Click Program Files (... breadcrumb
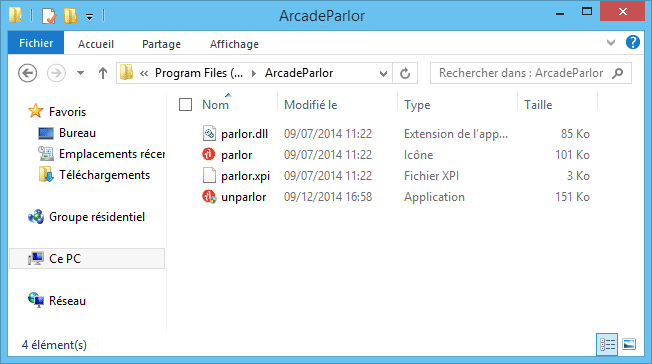 click(x=198, y=73)
